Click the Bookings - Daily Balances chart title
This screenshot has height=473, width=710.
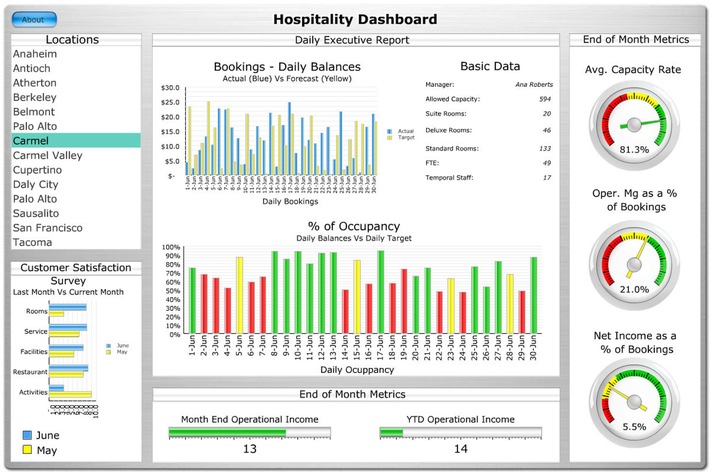[x=287, y=67]
